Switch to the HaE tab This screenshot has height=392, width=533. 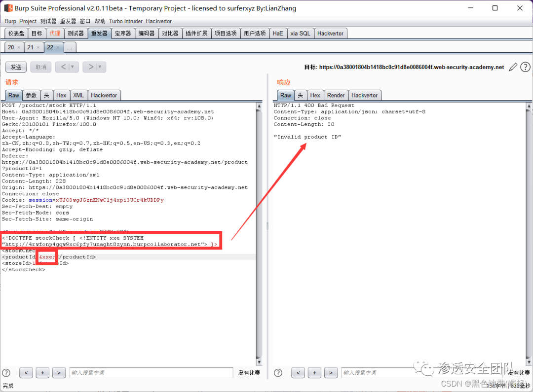coord(278,34)
